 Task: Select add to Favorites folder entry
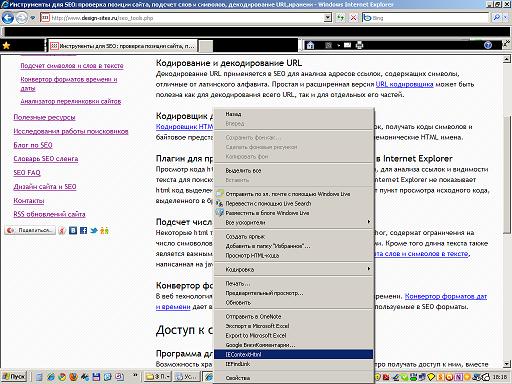pos(293,246)
